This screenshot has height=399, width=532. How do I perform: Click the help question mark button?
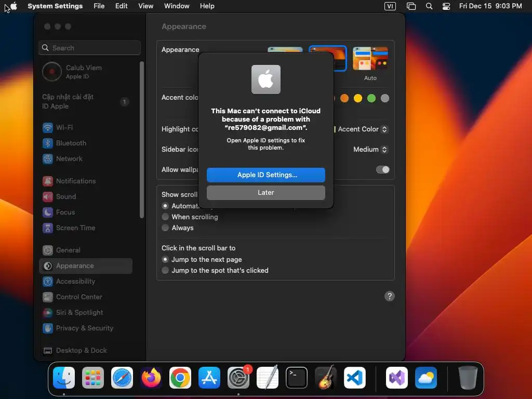pyautogui.click(x=390, y=296)
